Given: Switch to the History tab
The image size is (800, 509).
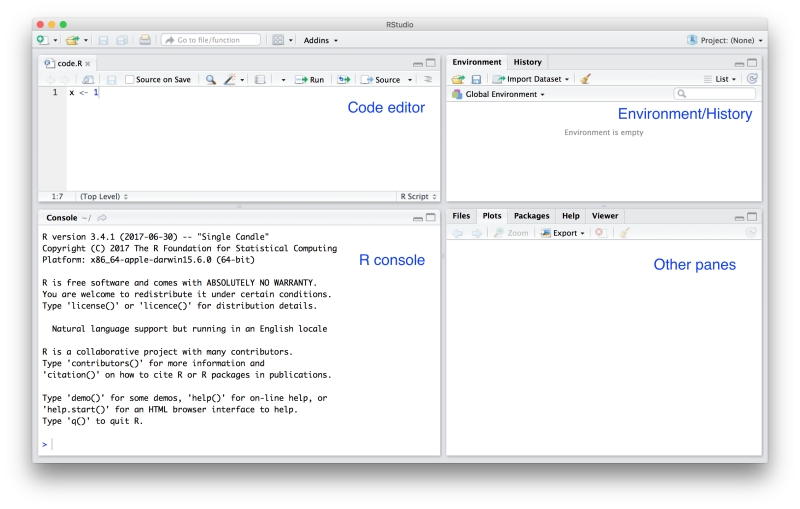Looking at the screenshot, I should click(527, 62).
